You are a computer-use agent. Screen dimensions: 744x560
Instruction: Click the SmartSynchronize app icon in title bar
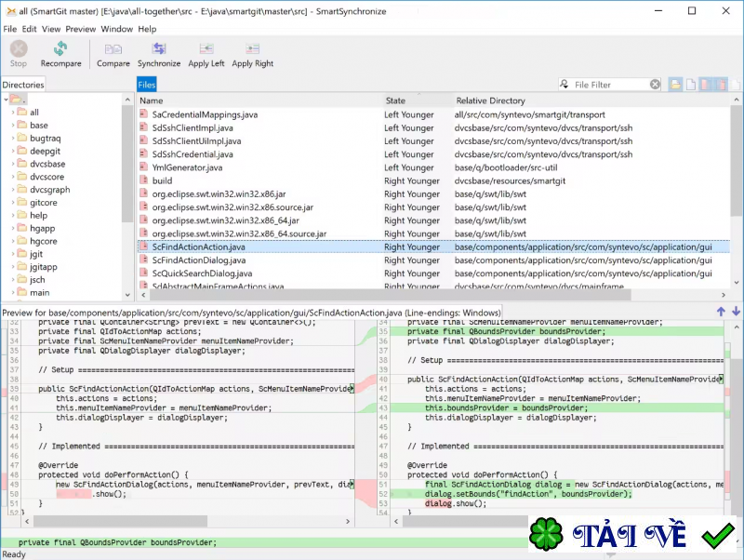[11, 11]
